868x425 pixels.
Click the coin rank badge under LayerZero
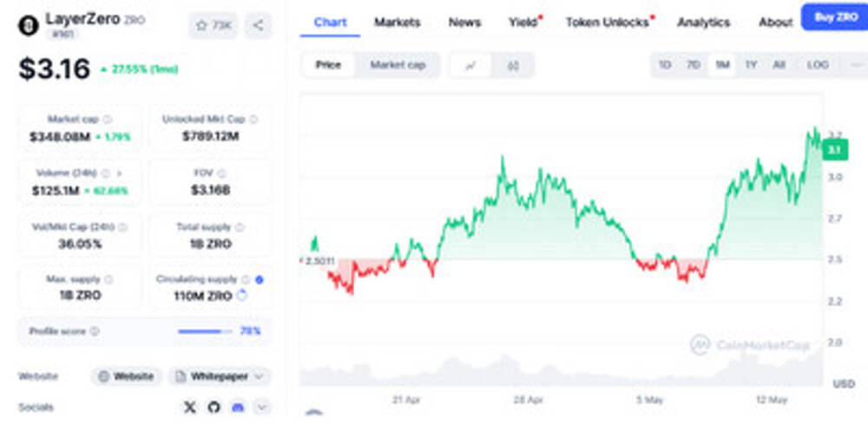coord(62,35)
